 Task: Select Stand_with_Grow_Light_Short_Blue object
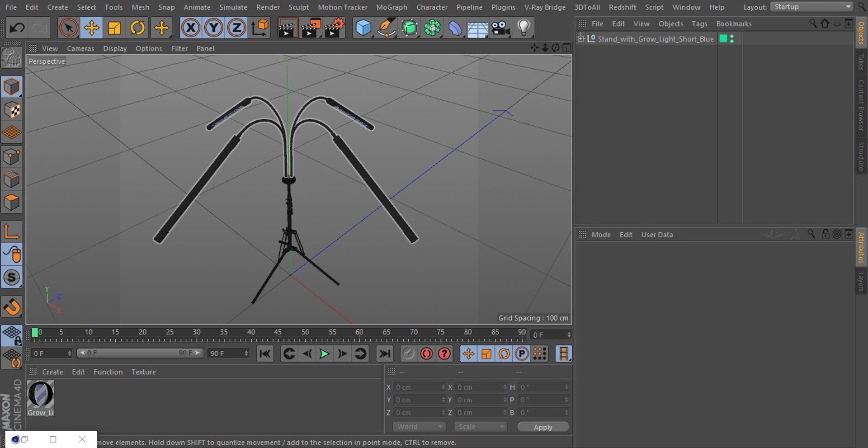click(x=656, y=39)
